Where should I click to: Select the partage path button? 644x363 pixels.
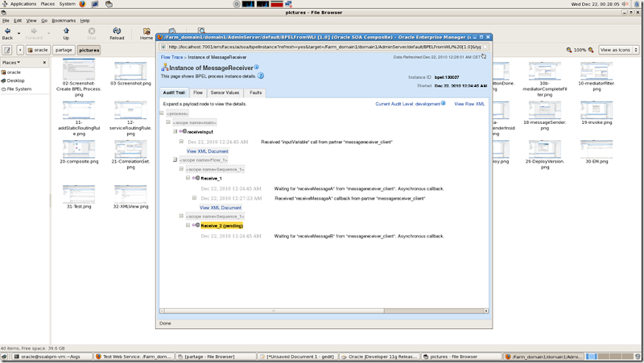tap(64, 50)
